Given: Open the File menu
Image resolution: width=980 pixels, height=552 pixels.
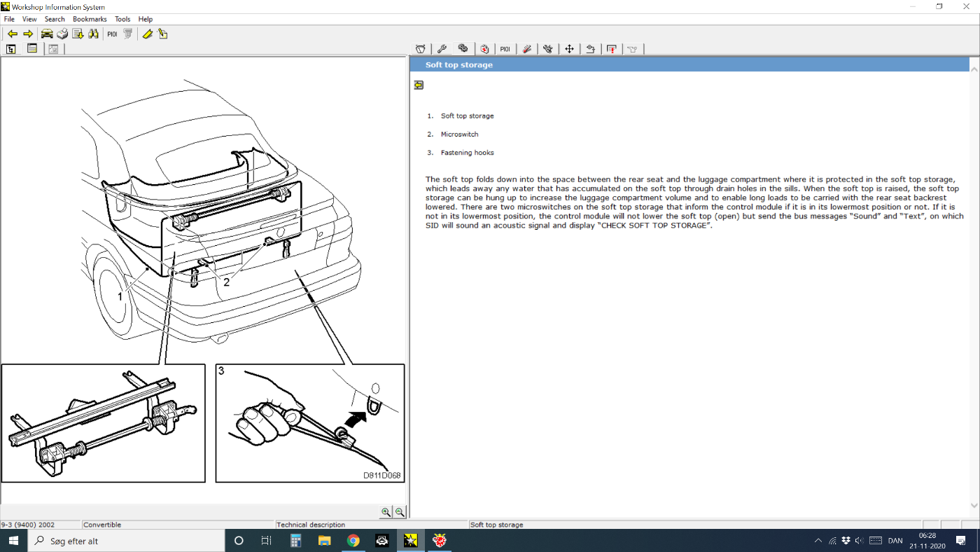Looking at the screenshot, I should pyautogui.click(x=9, y=19).
